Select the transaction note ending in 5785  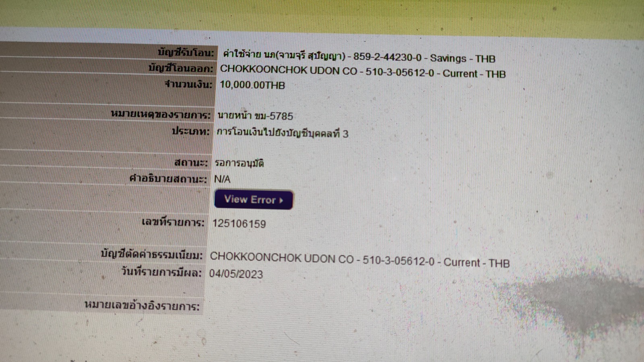(255, 116)
